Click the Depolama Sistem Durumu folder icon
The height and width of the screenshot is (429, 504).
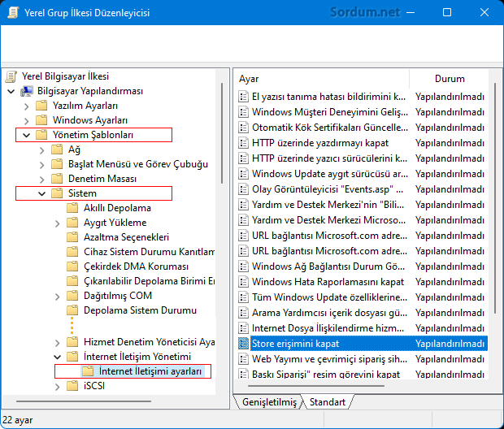tap(72, 310)
